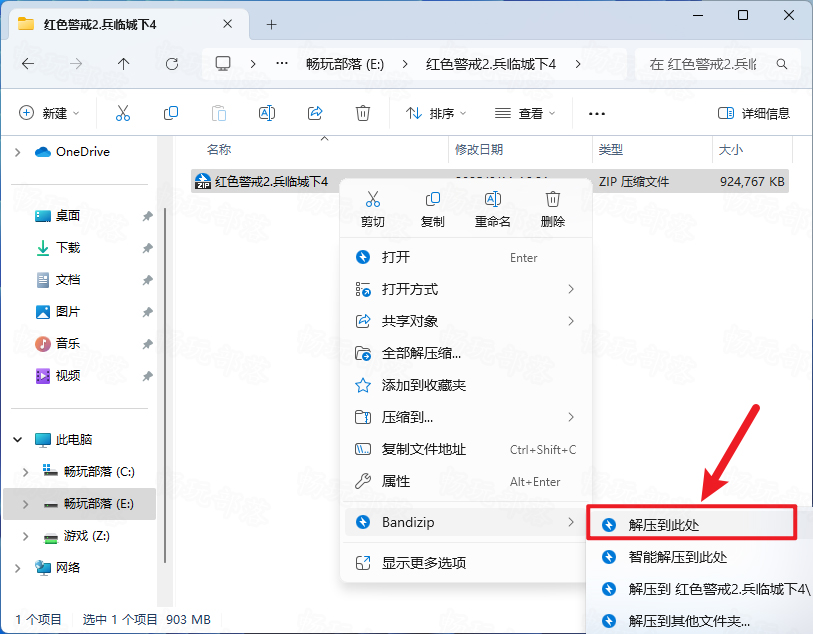Toggle the 详细信息 pane
Viewport: 813px width, 634px height.
pyautogui.click(x=754, y=113)
